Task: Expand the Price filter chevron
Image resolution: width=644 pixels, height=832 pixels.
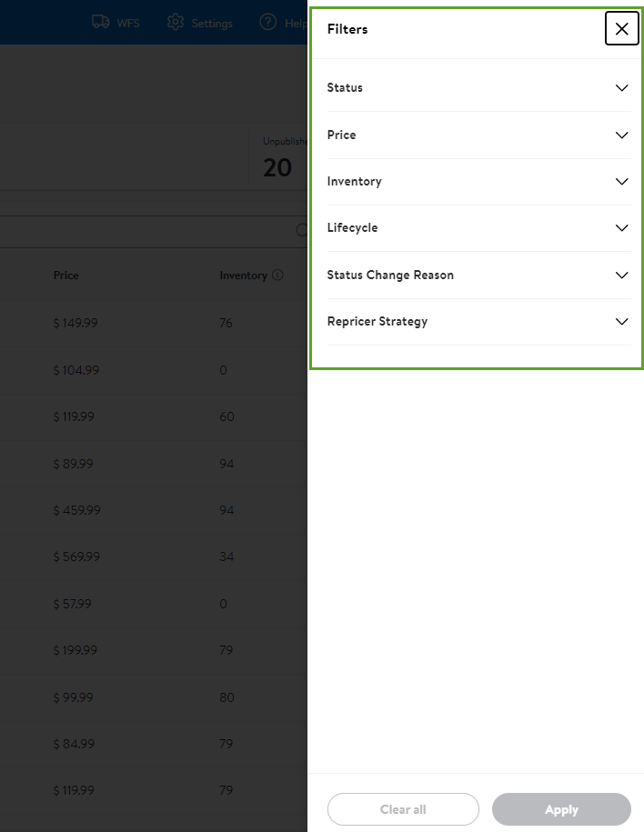Action: [621, 135]
